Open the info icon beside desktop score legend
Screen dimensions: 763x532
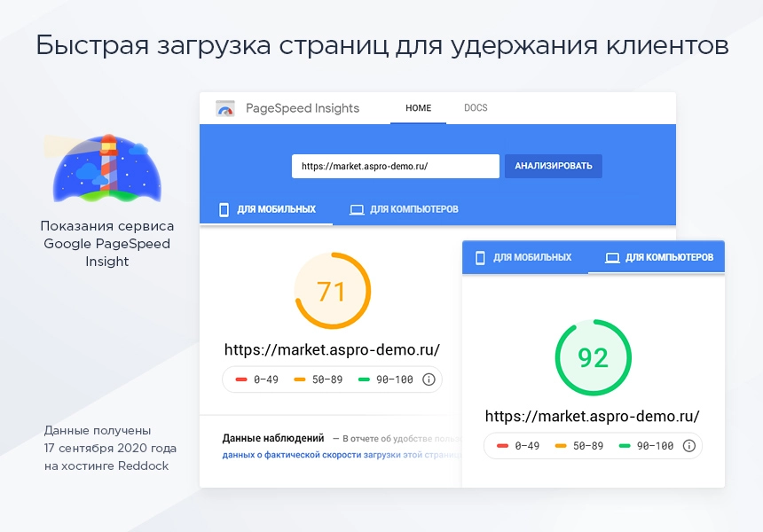pos(690,446)
